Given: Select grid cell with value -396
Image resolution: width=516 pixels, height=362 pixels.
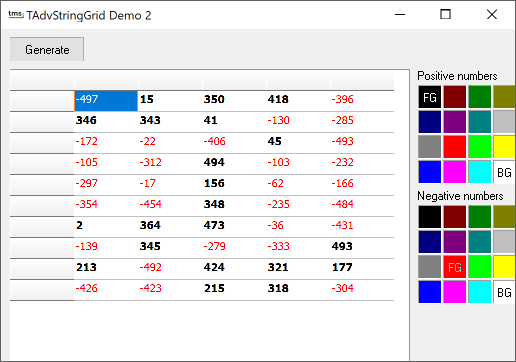Looking at the screenshot, I should point(362,101).
